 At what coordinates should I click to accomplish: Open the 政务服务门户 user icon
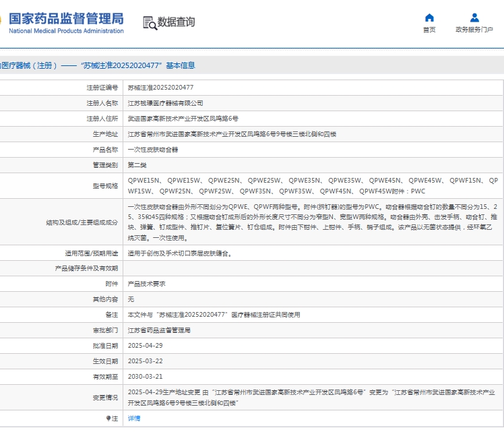(474, 18)
